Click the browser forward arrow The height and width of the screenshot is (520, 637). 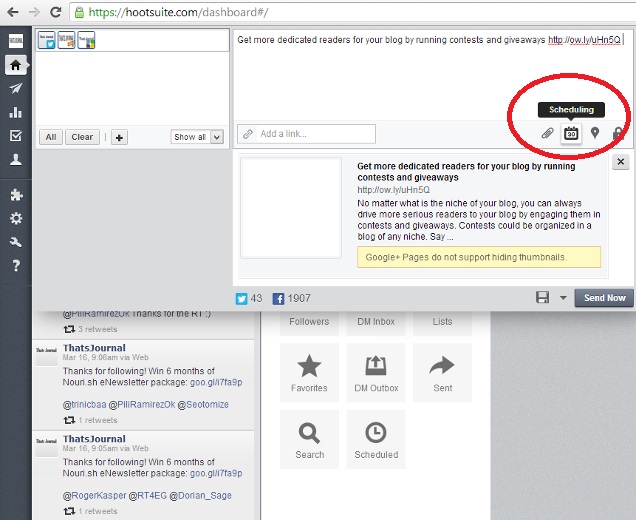tap(35, 12)
